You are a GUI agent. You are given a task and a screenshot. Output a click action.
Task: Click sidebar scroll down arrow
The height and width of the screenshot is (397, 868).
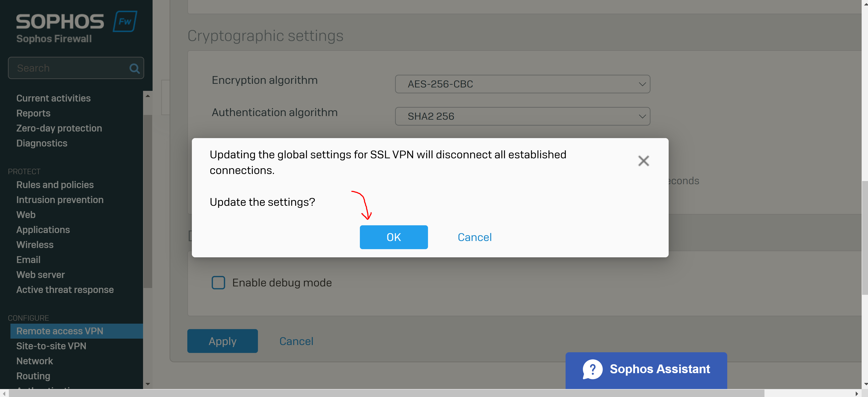[148, 384]
